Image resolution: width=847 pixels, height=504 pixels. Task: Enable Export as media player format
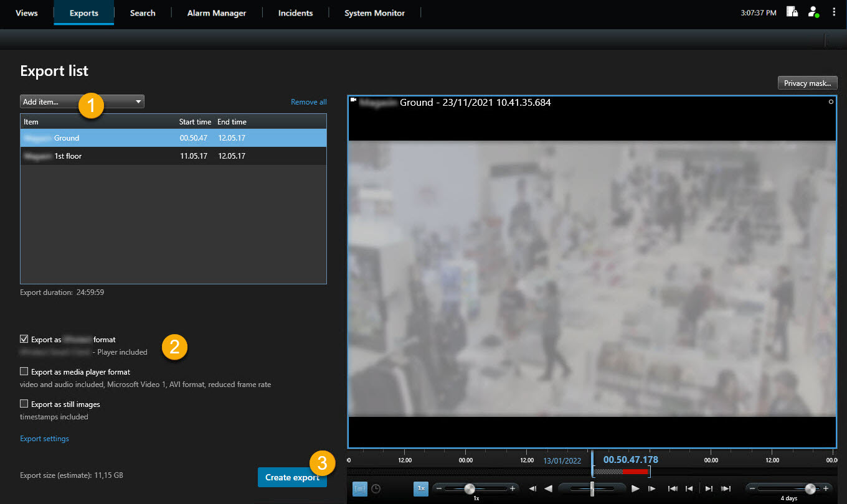pos(24,371)
